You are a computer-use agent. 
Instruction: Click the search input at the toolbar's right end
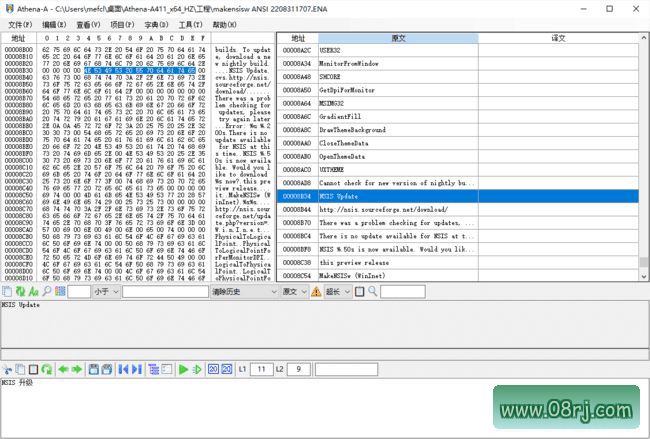tap(403, 291)
